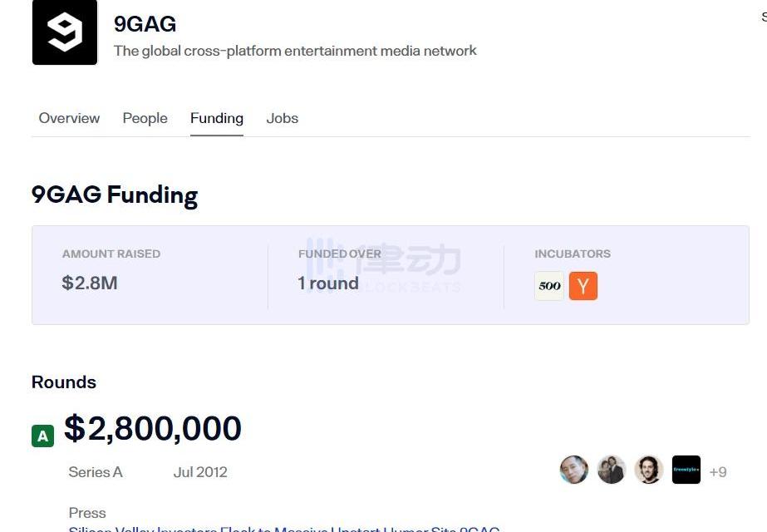Click the $2.8M amount raised figure

pos(90,283)
